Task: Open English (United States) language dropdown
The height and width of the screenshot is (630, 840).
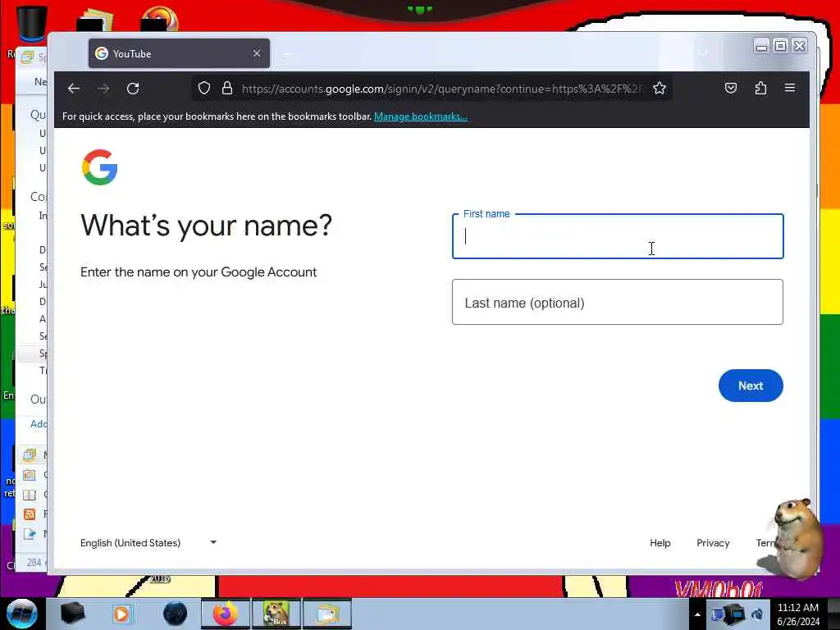Action: pos(148,543)
